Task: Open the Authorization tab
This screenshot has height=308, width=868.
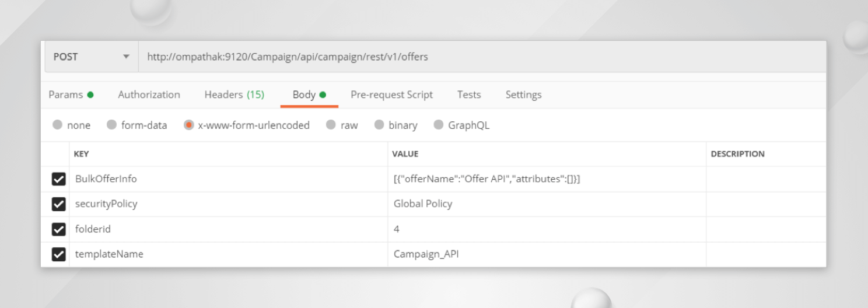Action: point(149,94)
